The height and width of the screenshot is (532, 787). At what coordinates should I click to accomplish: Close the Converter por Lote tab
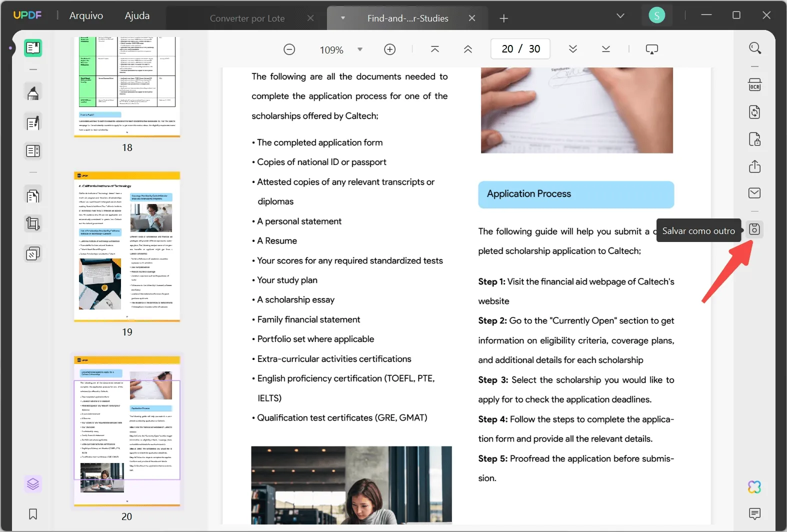coord(310,18)
